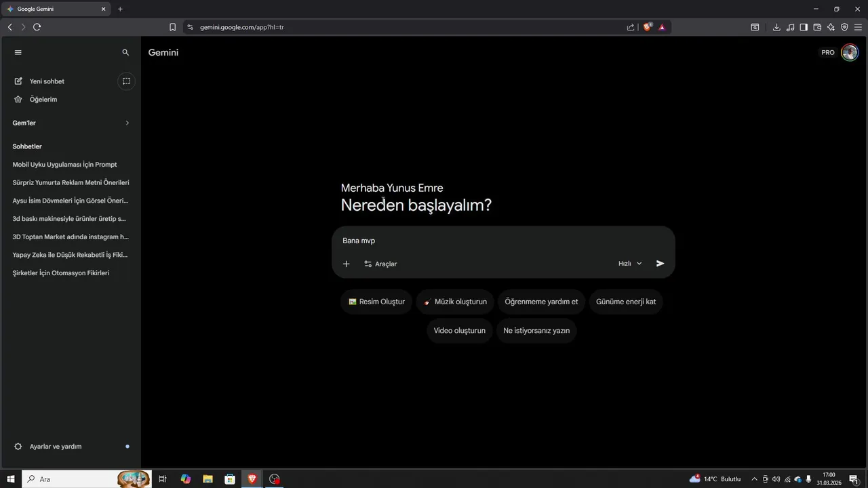868x488 pixels.
Task: Open Task View from the taskbar
Action: [x=163, y=479]
